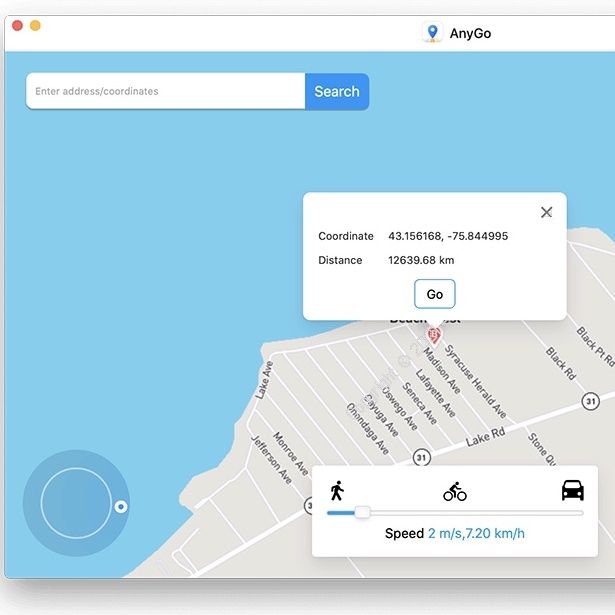The width and height of the screenshot is (615, 615).
Task: Click the Lafayette Ave street label
Action: [436, 393]
